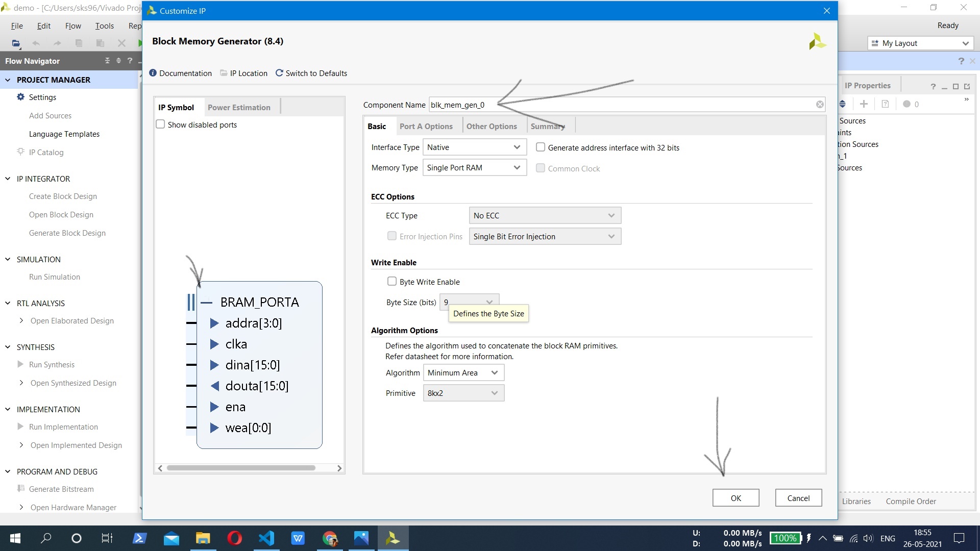Click the OK button
980x551 pixels.
736,498
